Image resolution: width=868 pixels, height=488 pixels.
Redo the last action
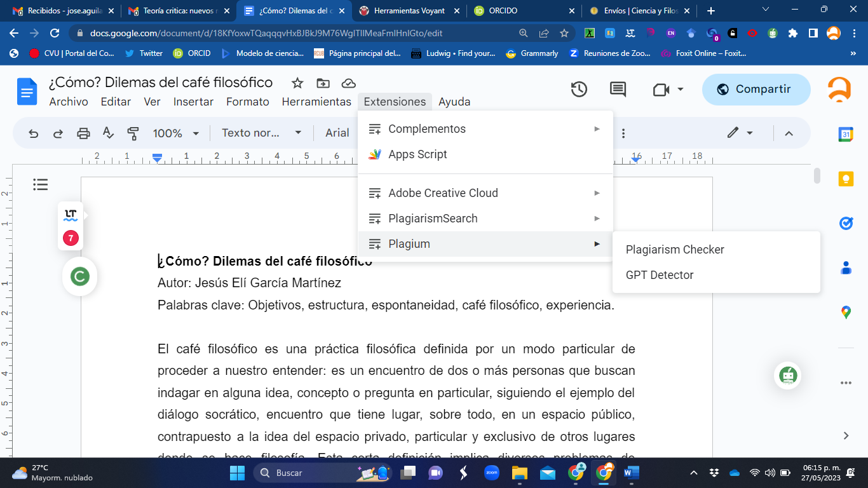coord(58,133)
